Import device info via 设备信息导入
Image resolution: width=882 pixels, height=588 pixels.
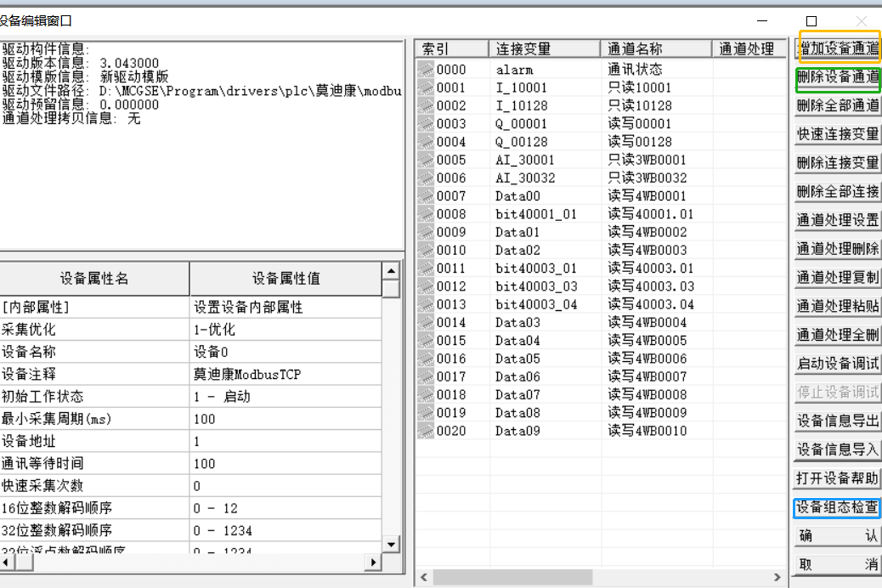click(838, 450)
